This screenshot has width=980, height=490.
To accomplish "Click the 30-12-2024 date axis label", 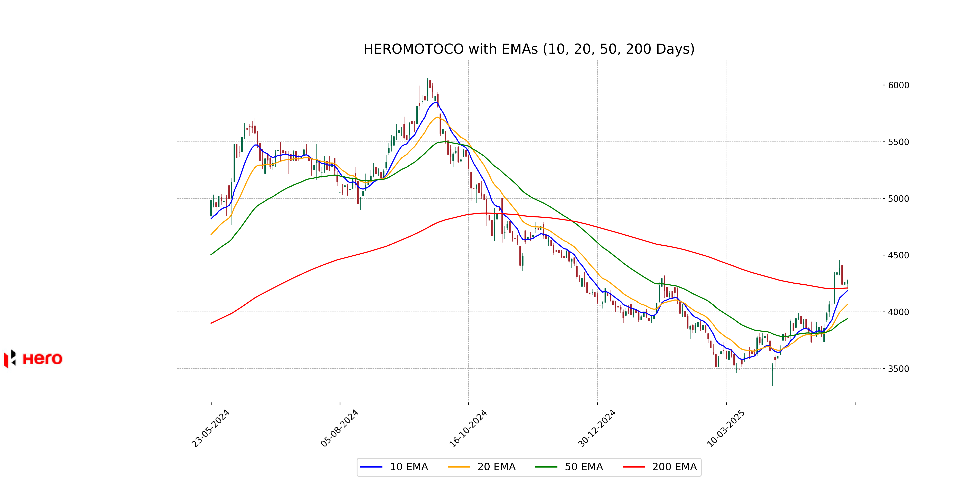I will 597,428.
